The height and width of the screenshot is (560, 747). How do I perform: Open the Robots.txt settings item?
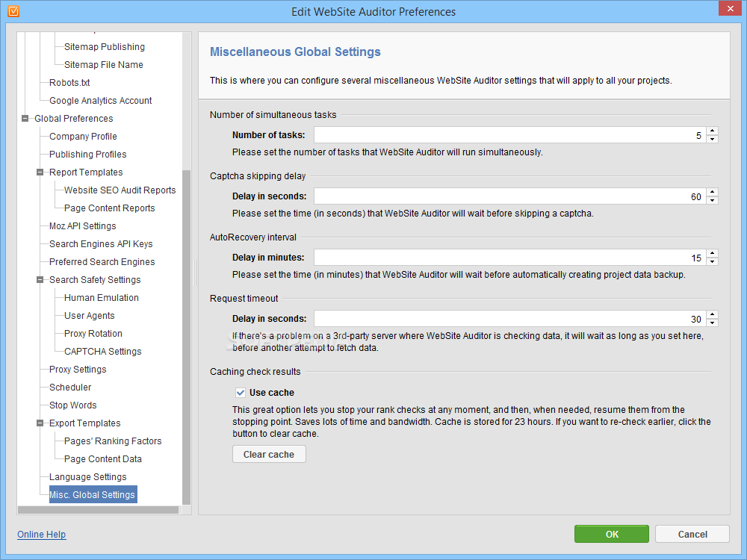69,83
